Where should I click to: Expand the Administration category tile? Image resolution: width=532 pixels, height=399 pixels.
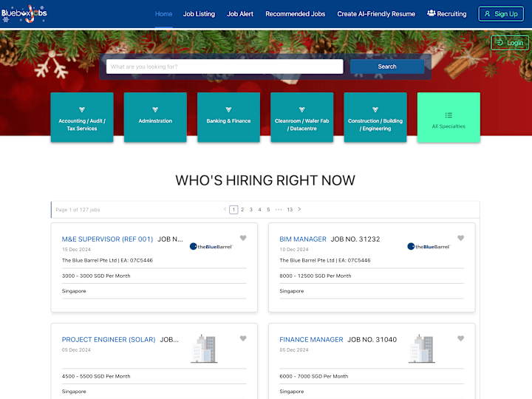tap(155, 117)
